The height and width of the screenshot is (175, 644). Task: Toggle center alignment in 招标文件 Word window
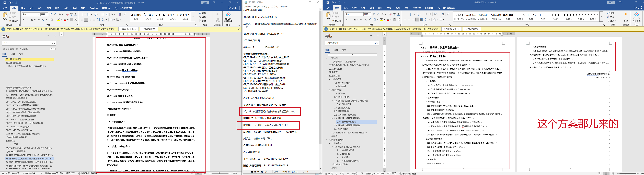click(x=86, y=19)
